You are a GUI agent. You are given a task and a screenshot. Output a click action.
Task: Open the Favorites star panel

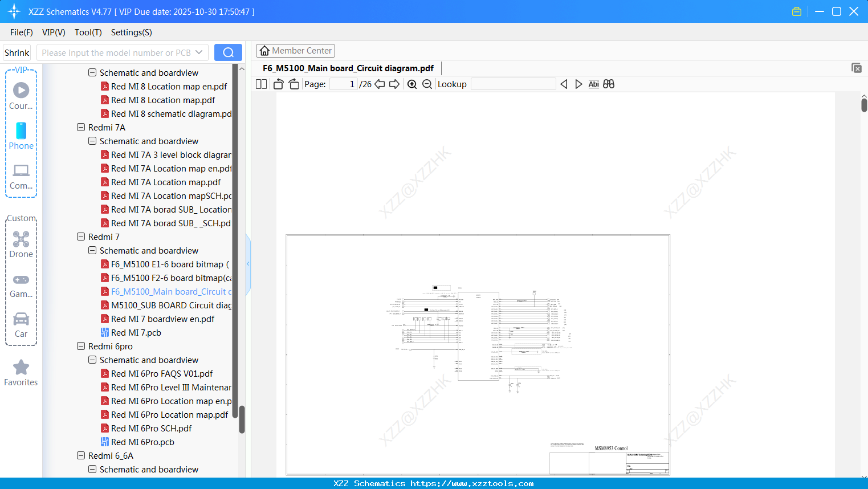click(21, 372)
